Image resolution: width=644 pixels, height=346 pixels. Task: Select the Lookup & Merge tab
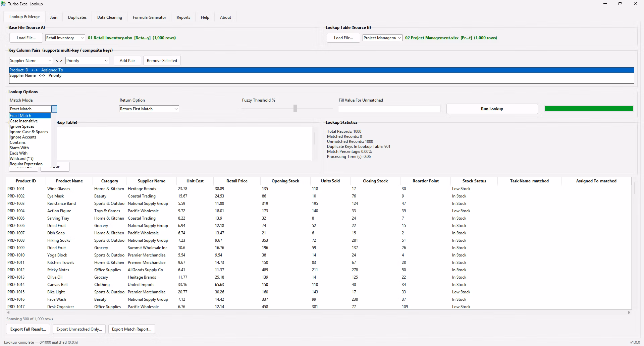coord(24,17)
